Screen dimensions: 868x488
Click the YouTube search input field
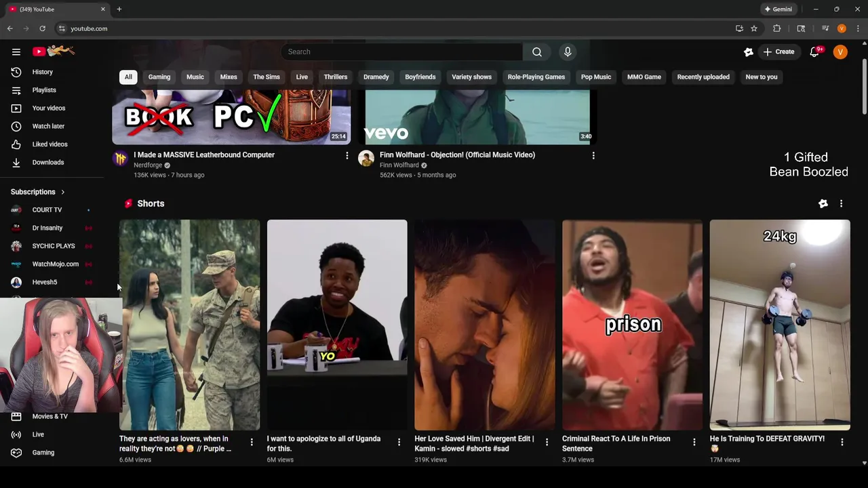pyautogui.click(x=401, y=52)
